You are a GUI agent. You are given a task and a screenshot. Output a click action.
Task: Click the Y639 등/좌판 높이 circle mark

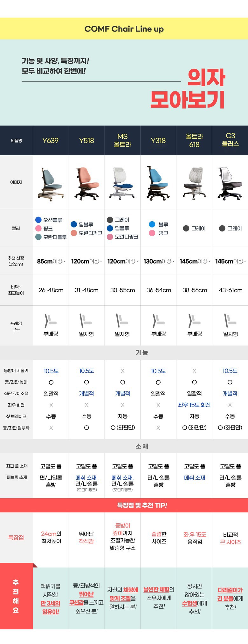pyautogui.click(x=51, y=382)
